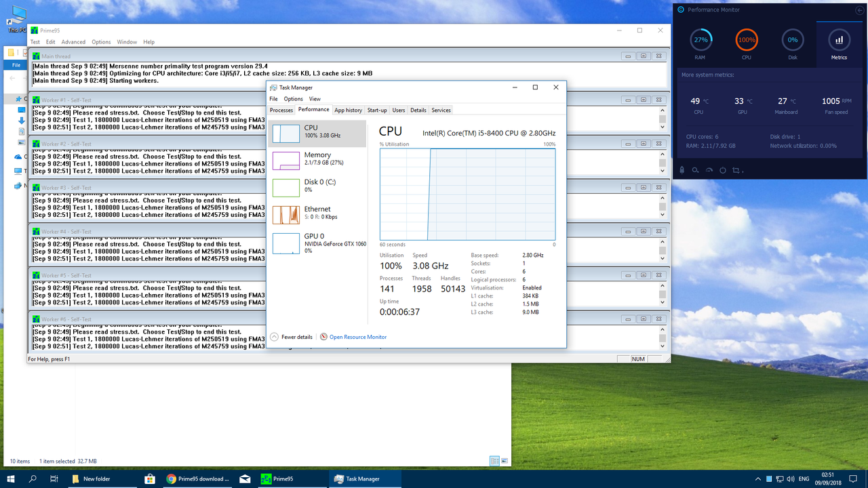Image resolution: width=868 pixels, height=488 pixels.
Task: Open the Action Center notification icon
Action: coord(854,479)
